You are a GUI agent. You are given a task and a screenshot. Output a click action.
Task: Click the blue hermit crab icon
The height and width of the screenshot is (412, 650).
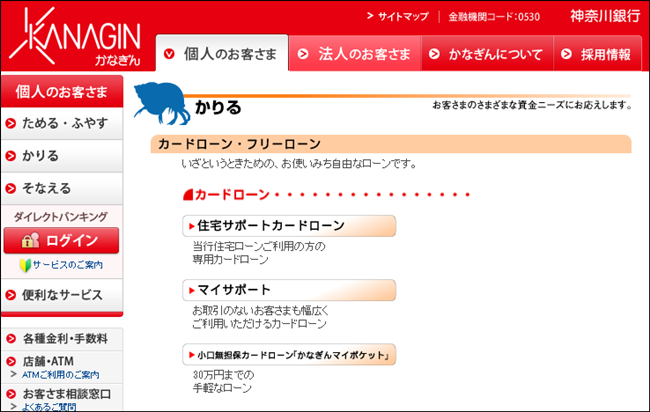[162, 104]
